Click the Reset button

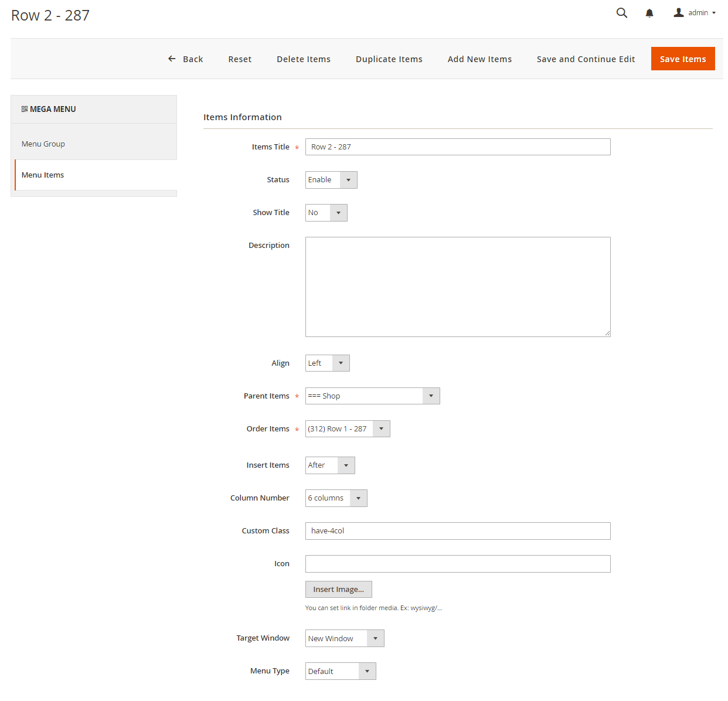click(240, 59)
